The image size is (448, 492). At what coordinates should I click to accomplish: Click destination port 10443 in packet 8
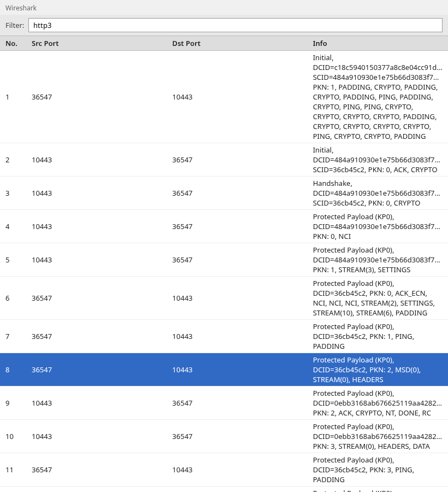click(x=182, y=370)
